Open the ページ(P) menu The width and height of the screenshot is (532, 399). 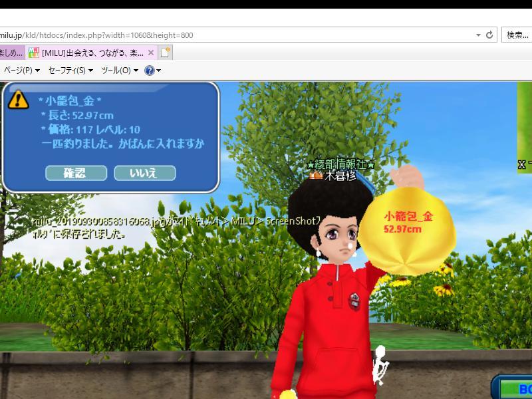tap(22, 70)
